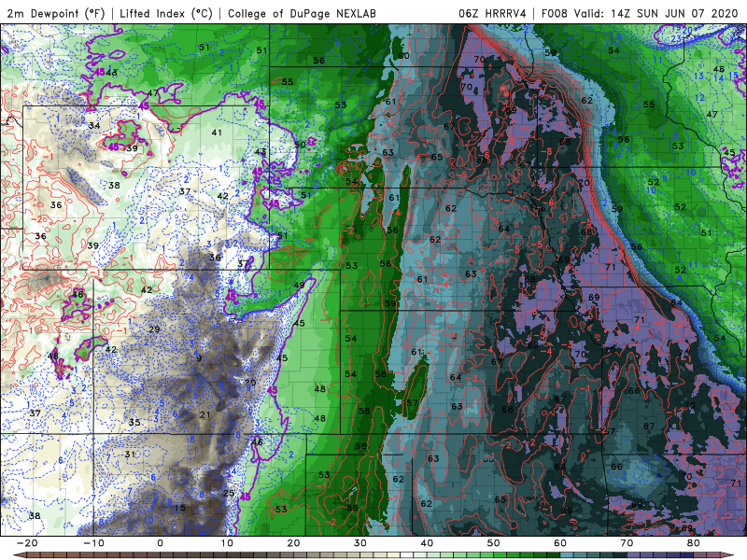
Task: Click the "College of DuPage NEXLAB" title text
Action: tap(302, 13)
